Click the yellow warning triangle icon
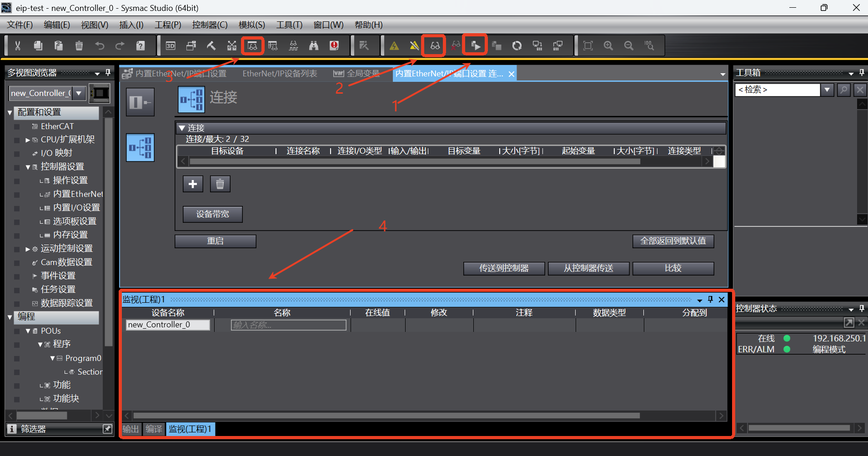The image size is (868, 456). 394,45
